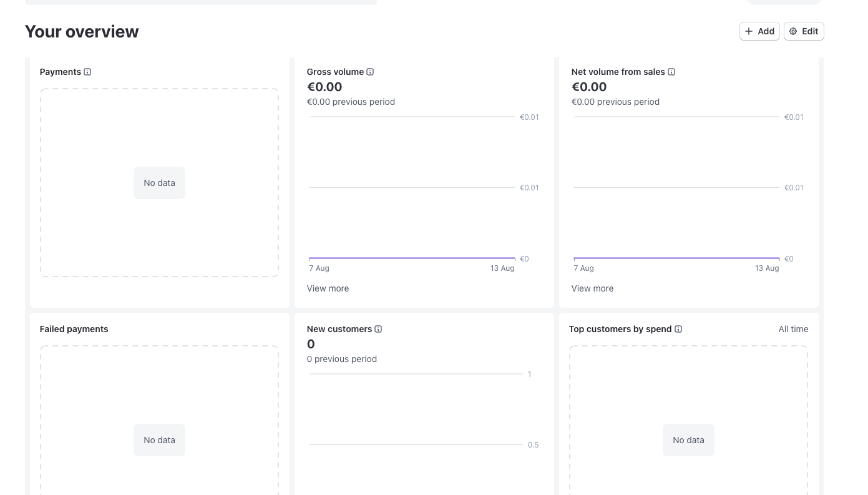Click the info icon next to Payments

pyautogui.click(x=87, y=72)
